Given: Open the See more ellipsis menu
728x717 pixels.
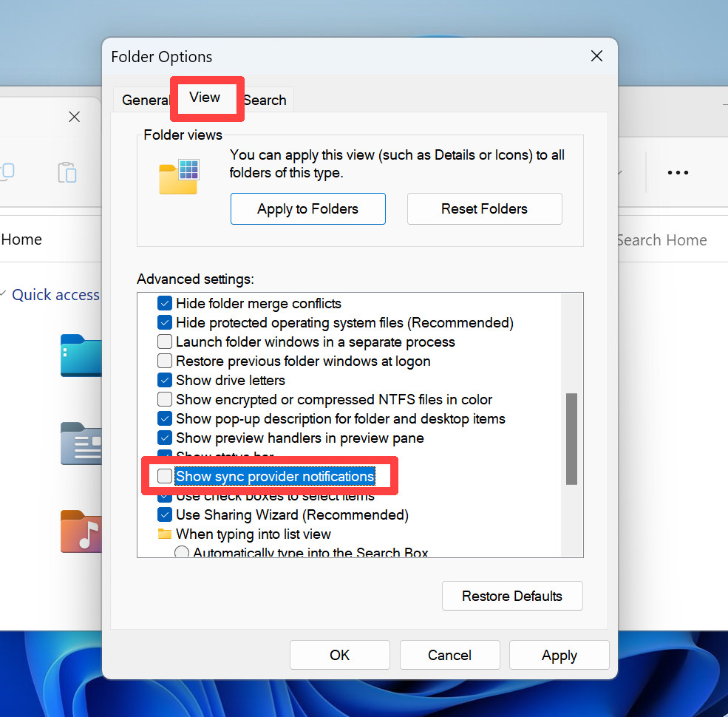Looking at the screenshot, I should pos(677,172).
